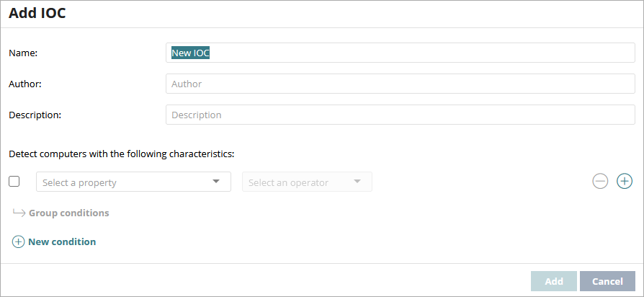Viewport: 644px width, 297px height.
Task: Click the add condition plus icon in the row
Action: pyautogui.click(x=625, y=182)
